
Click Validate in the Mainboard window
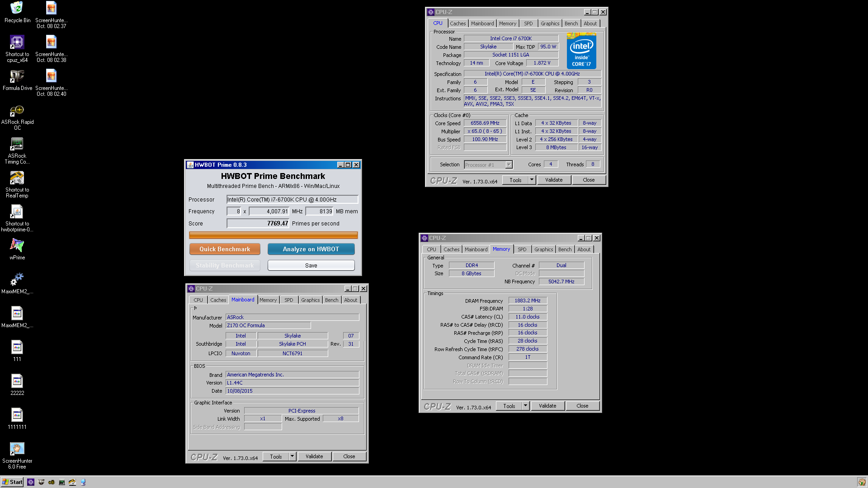tap(314, 456)
